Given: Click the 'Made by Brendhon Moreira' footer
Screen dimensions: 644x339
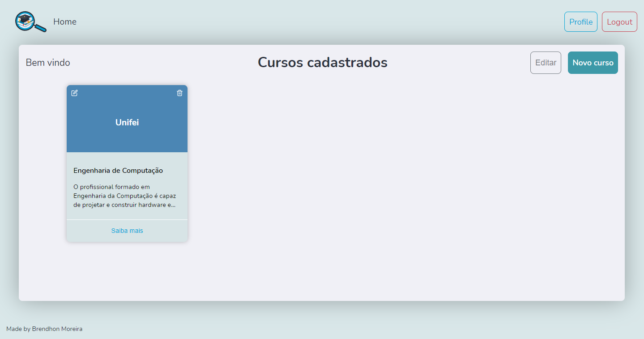Looking at the screenshot, I should point(44,329).
